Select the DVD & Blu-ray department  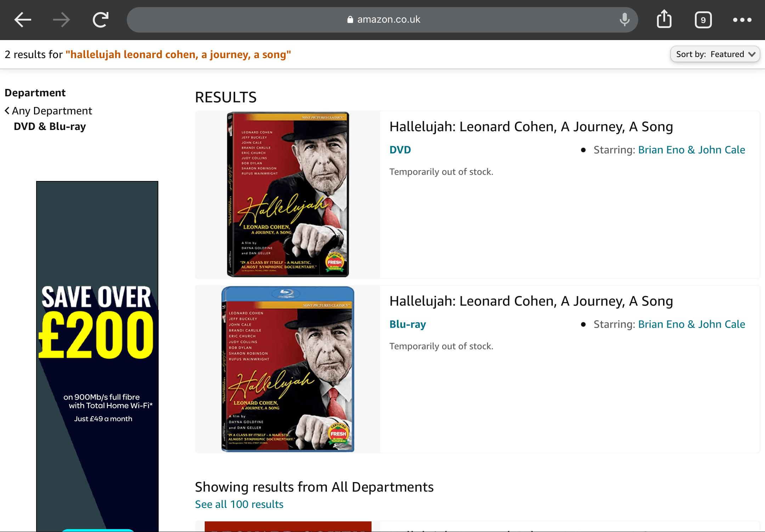50,126
